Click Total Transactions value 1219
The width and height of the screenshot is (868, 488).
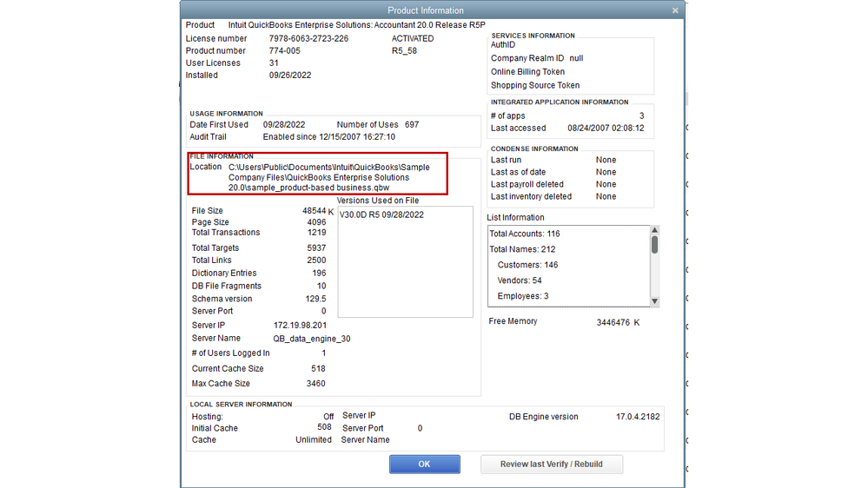pos(316,233)
